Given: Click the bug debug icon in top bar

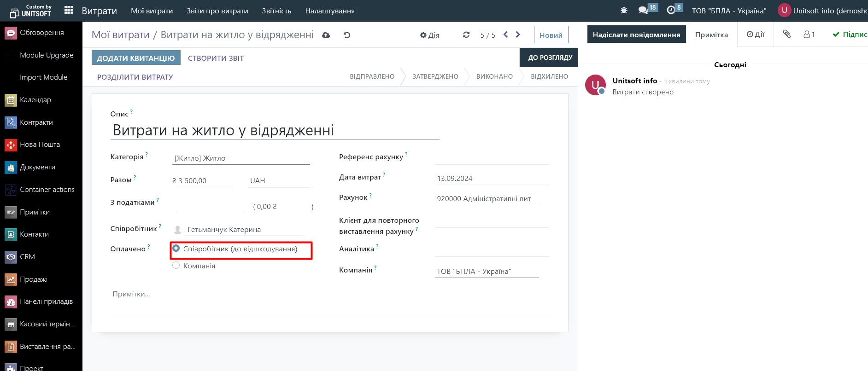Looking at the screenshot, I should pos(624,10).
